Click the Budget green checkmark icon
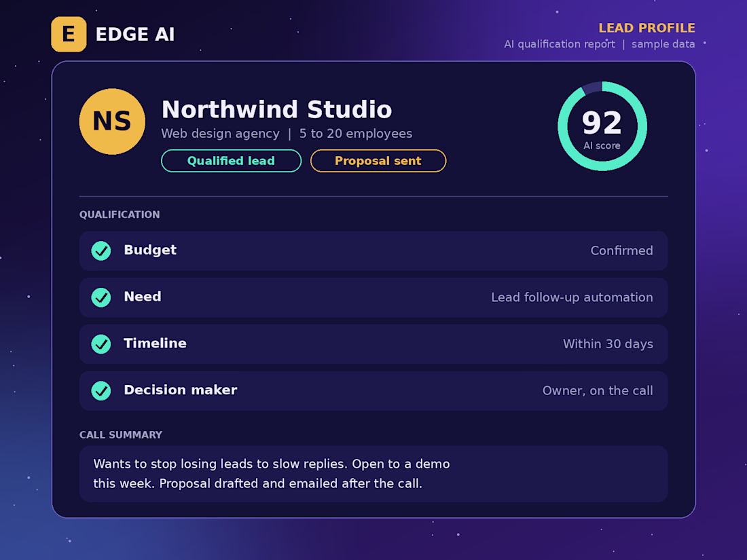The image size is (747, 560). click(101, 251)
